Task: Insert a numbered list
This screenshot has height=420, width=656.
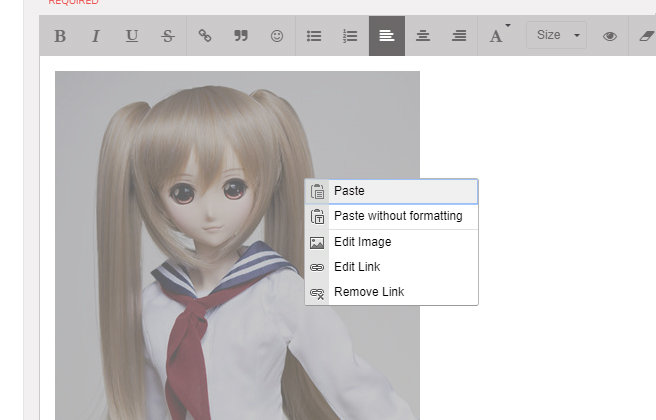Action: click(350, 36)
